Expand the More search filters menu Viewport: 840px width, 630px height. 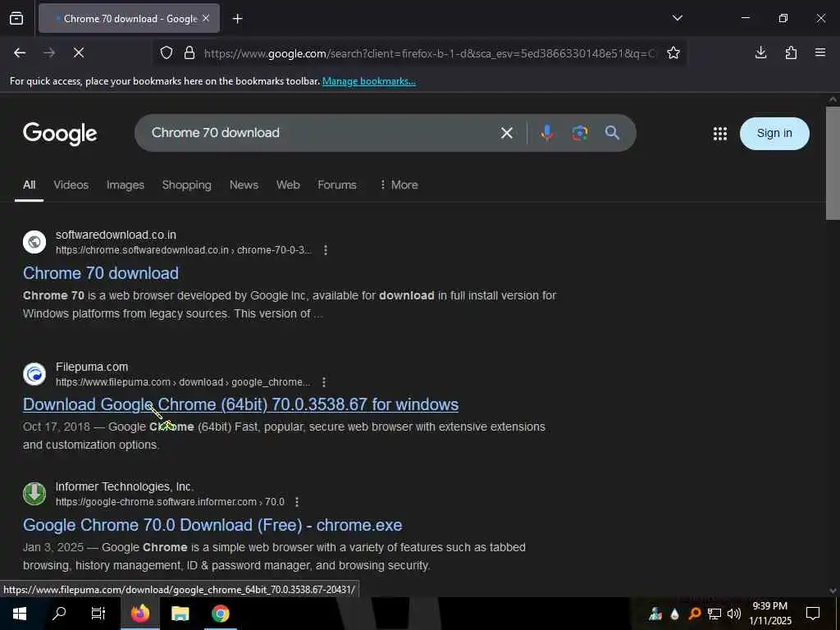coord(399,185)
